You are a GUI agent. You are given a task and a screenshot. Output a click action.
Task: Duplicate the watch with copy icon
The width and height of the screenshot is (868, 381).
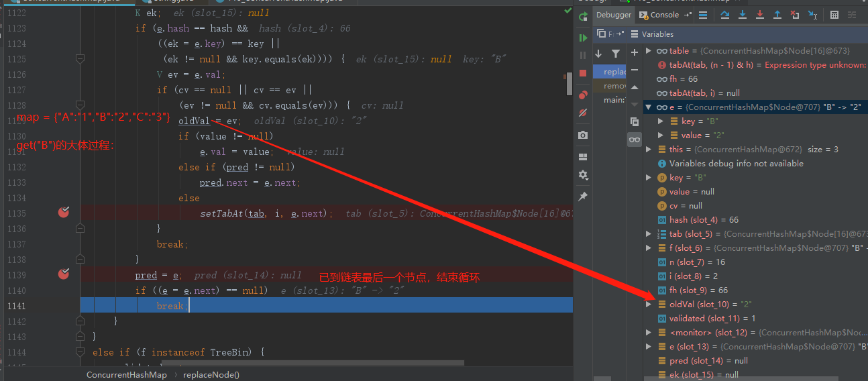pyautogui.click(x=635, y=122)
